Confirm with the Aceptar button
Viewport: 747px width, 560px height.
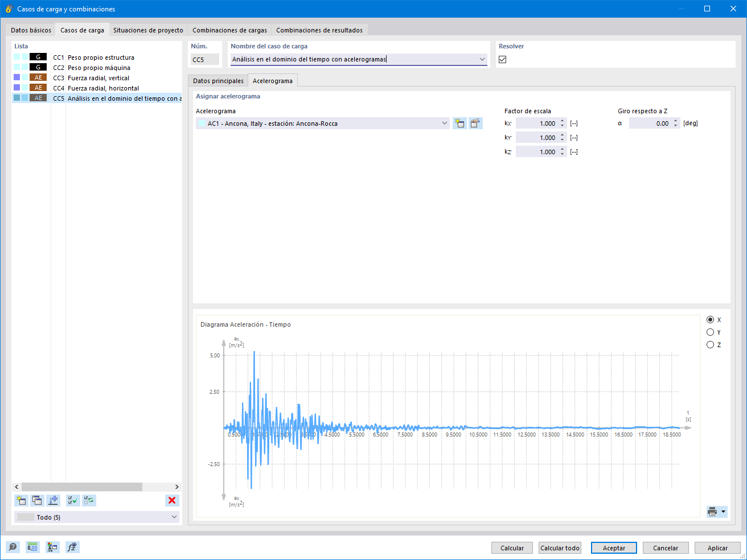pos(614,548)
